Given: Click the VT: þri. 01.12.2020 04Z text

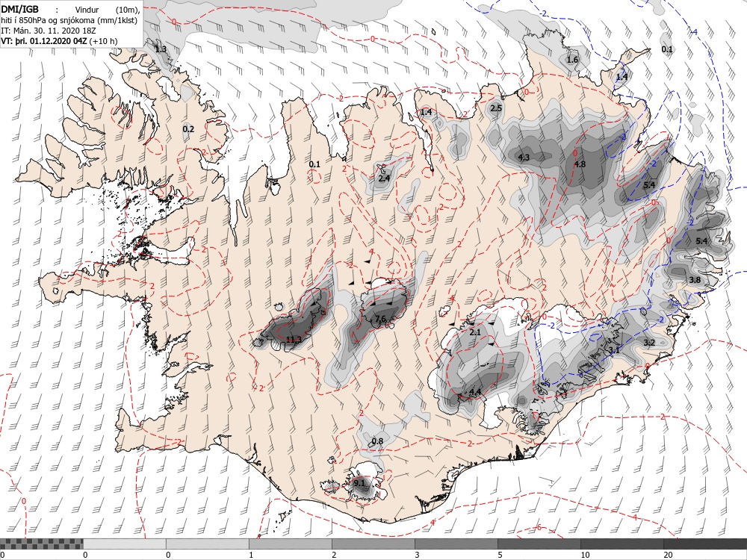Looking at the screenshot, I should pyautogui.click(x=44, y=41).
